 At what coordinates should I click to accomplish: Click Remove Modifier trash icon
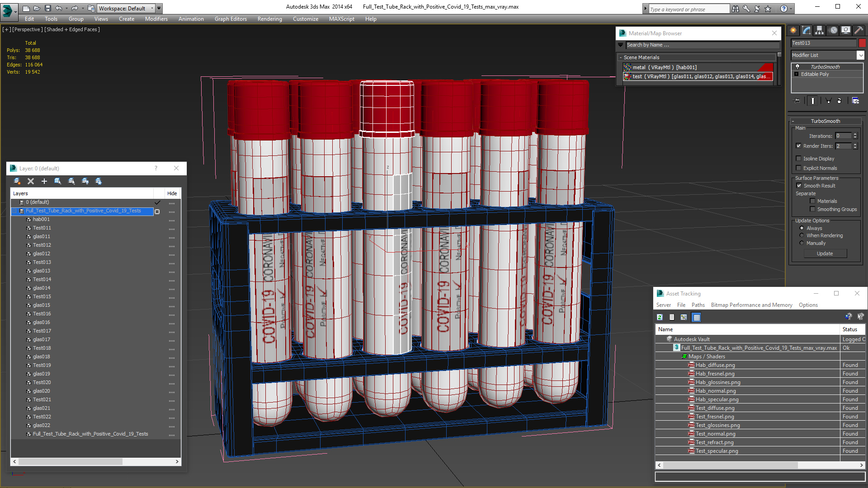pyautogui.click(x=840, y=101)
